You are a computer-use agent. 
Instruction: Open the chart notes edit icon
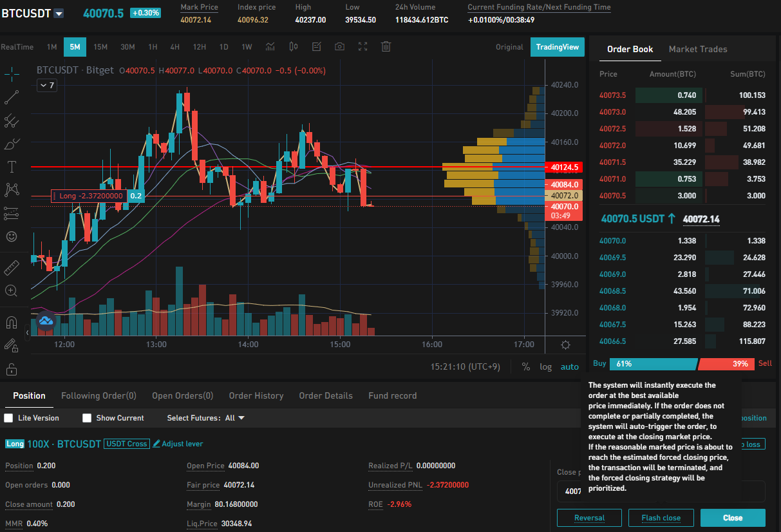316,46
